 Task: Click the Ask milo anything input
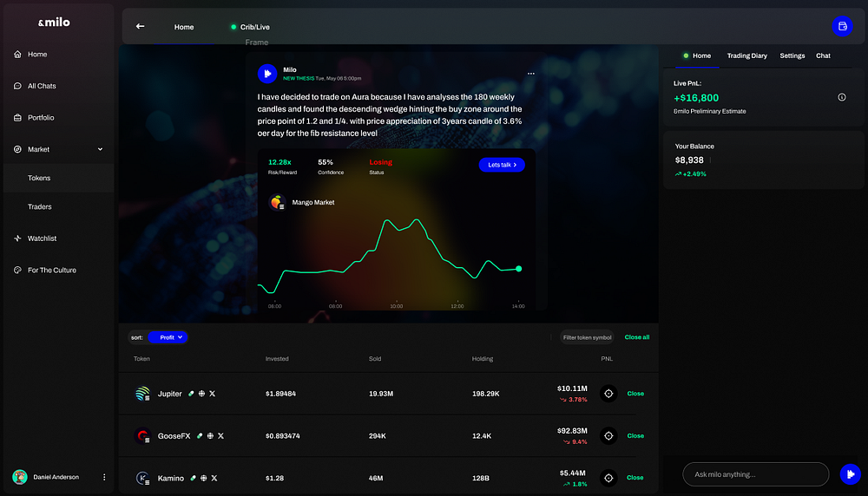tap(755, 474)
